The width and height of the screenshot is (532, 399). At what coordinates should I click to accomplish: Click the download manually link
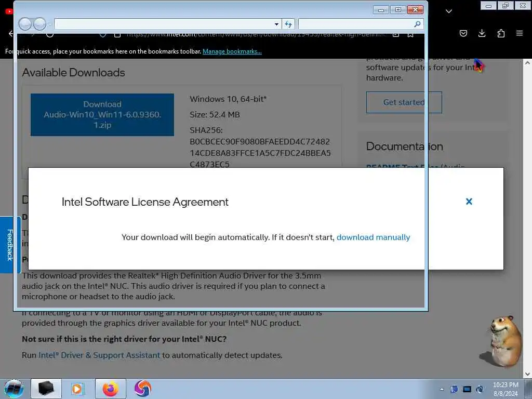point(373,237)
